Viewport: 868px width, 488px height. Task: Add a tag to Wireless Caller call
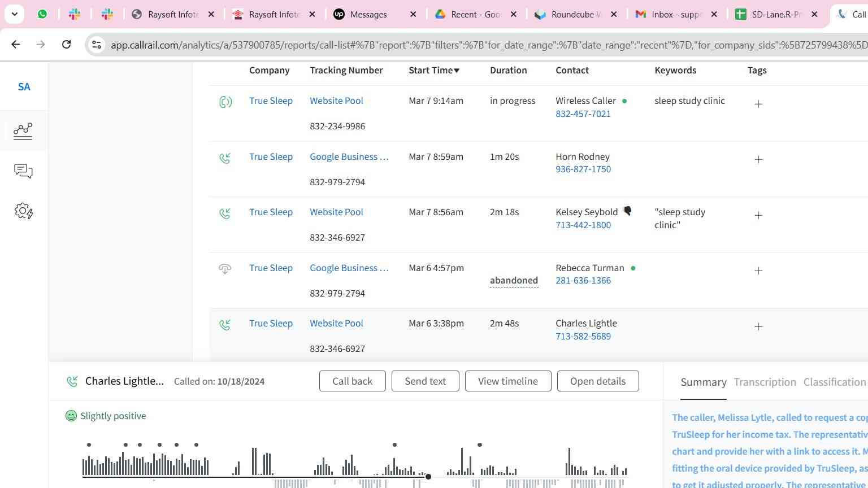tap(758, 104)
